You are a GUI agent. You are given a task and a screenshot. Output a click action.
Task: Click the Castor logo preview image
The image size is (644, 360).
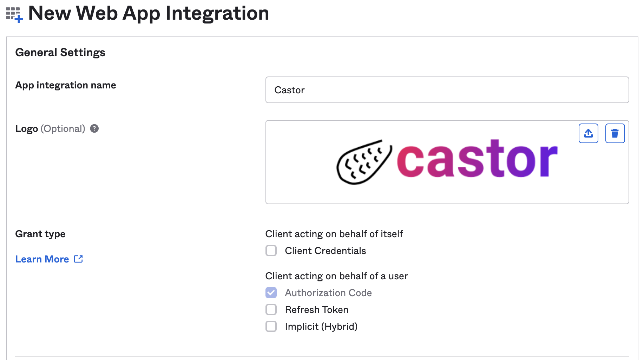tap(447, 162)
